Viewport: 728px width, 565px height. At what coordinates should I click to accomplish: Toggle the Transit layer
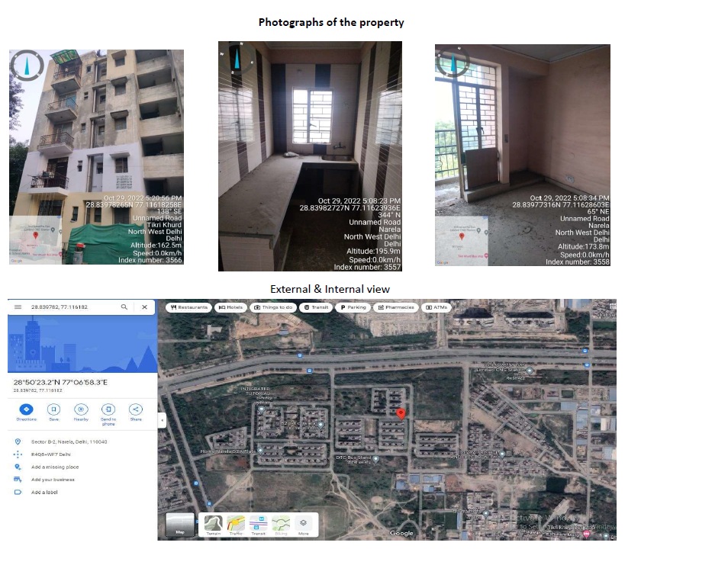point(259,525)
